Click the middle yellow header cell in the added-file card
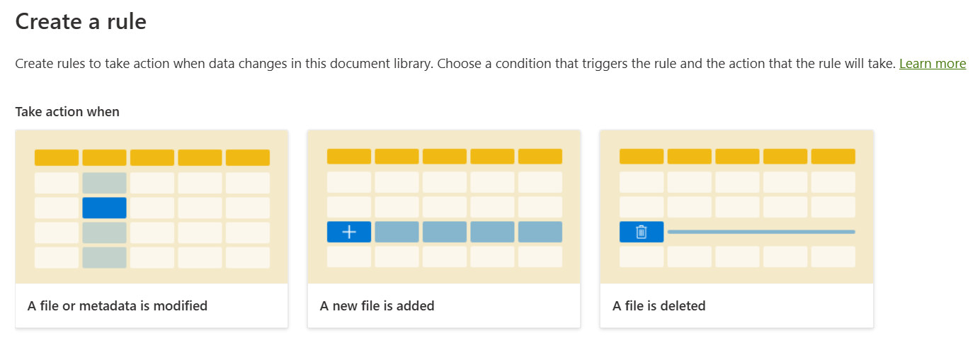 pos(445,157)
